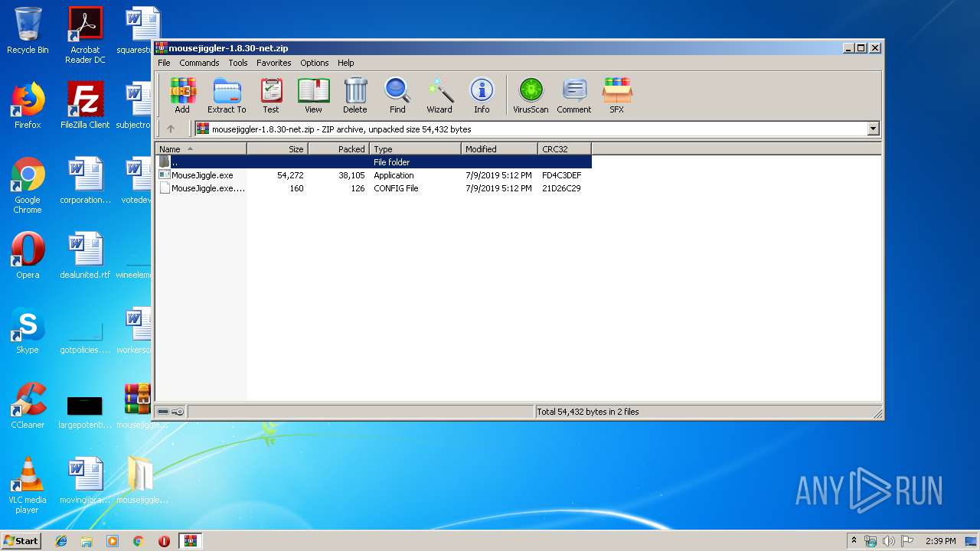Sort by Packed column header
The width and height of the screenshot is (980, 551).
point(338,149)
